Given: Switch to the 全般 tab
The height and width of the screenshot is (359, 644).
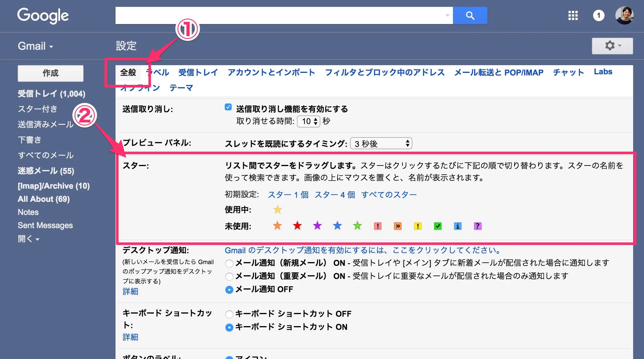Looking at the screenshot, I should click(x=128, y=73).
